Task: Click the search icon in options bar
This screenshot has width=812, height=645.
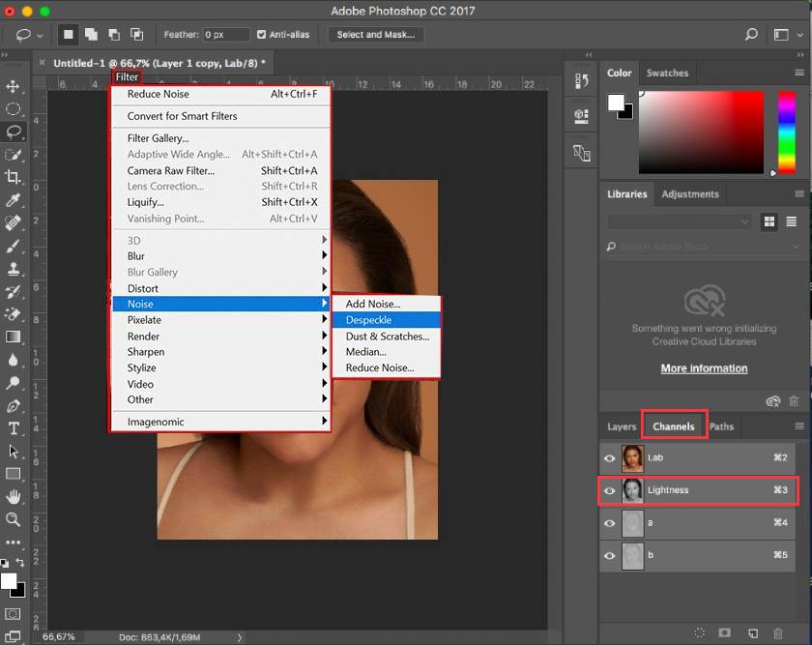Action: point(751,35)
